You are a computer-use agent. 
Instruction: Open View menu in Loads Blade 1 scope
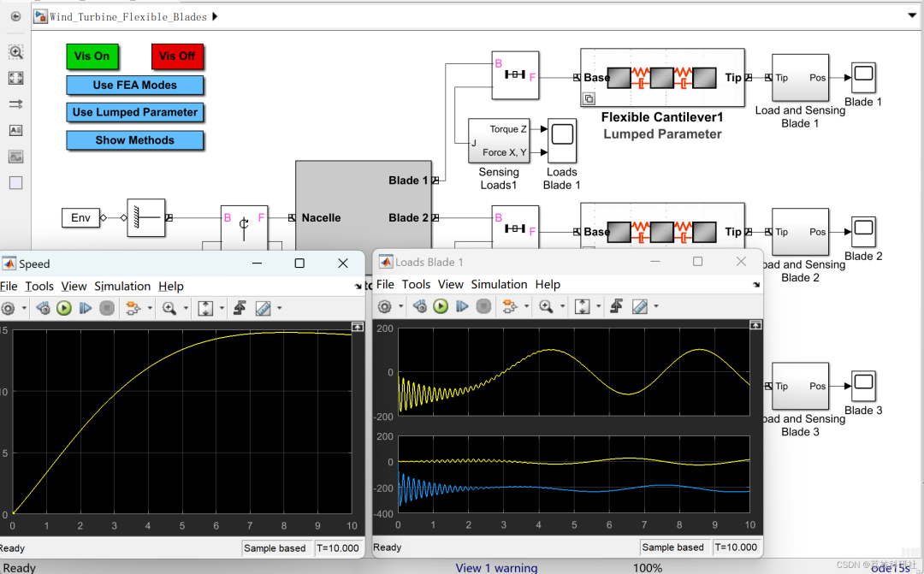(x=451, y=285)
